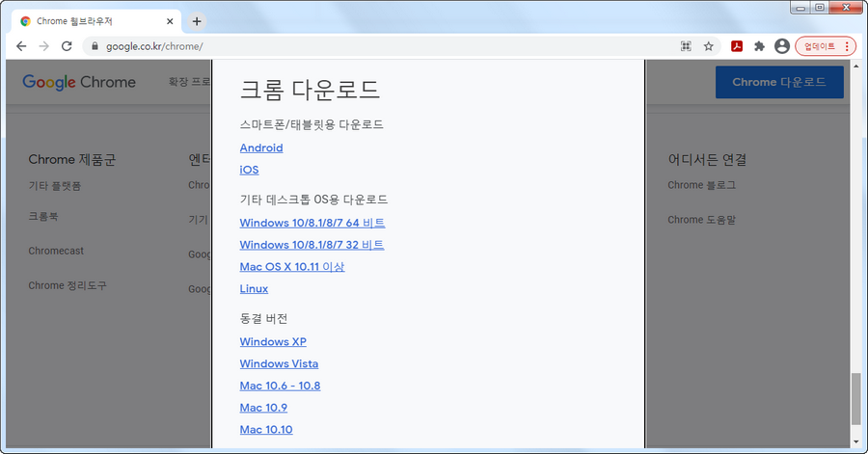This screenshot has height=454, width=868.
Task: Open the Mac 10.10 link
Action: [266, 430]
